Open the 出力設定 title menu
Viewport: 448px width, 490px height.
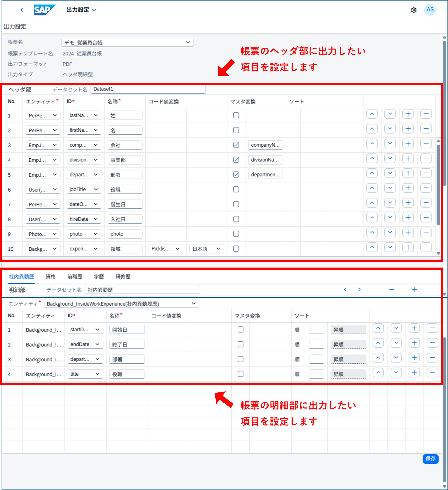click(x=81, y=10)
